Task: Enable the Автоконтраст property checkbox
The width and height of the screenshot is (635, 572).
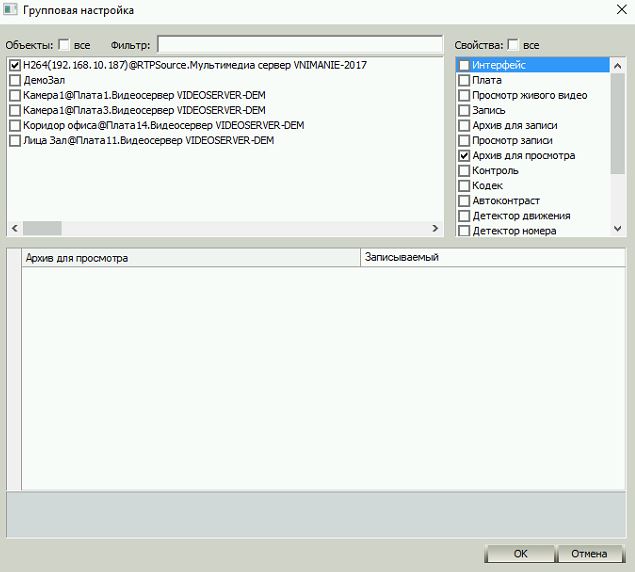Action: coord(464,201)
